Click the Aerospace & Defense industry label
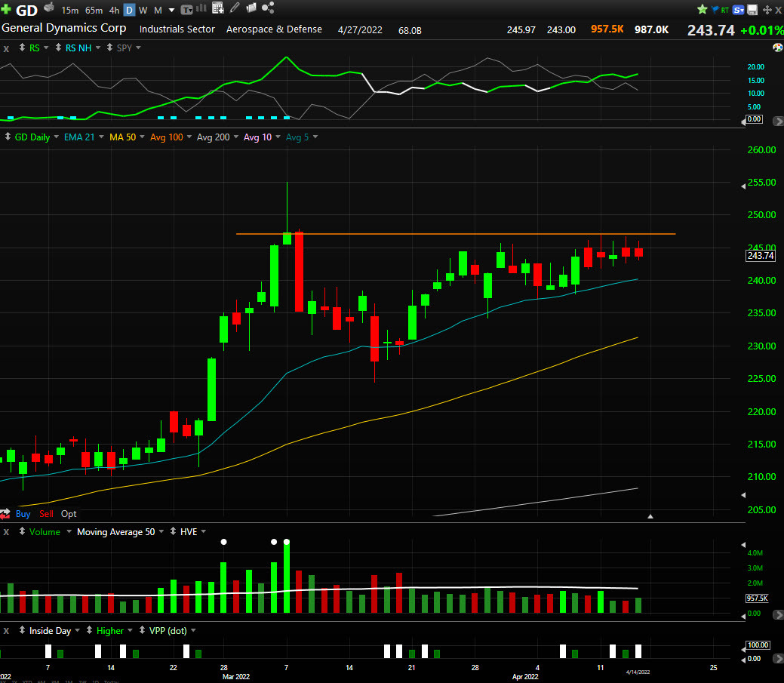The image size is (784, 683). point(274,29)
